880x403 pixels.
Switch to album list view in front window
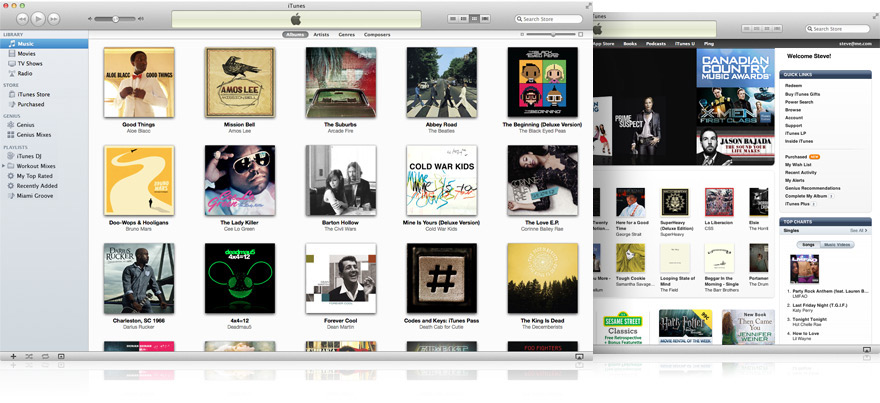pos(464,19)
